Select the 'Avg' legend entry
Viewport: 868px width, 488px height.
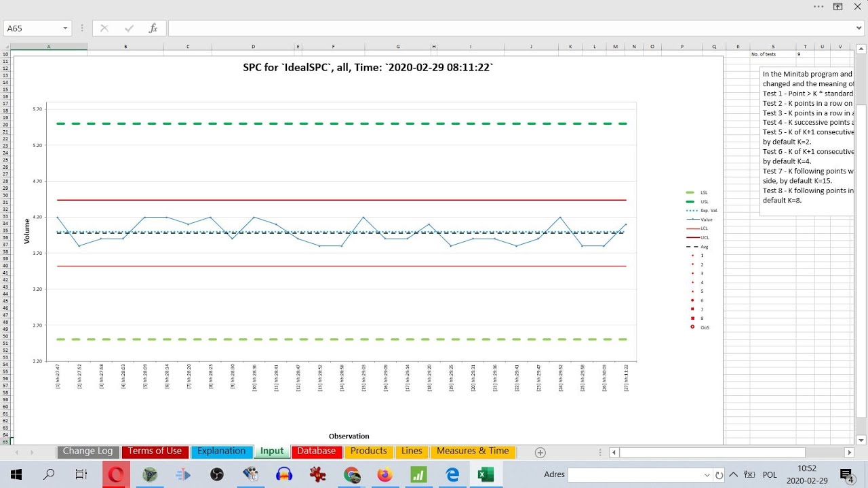point(696,247)
